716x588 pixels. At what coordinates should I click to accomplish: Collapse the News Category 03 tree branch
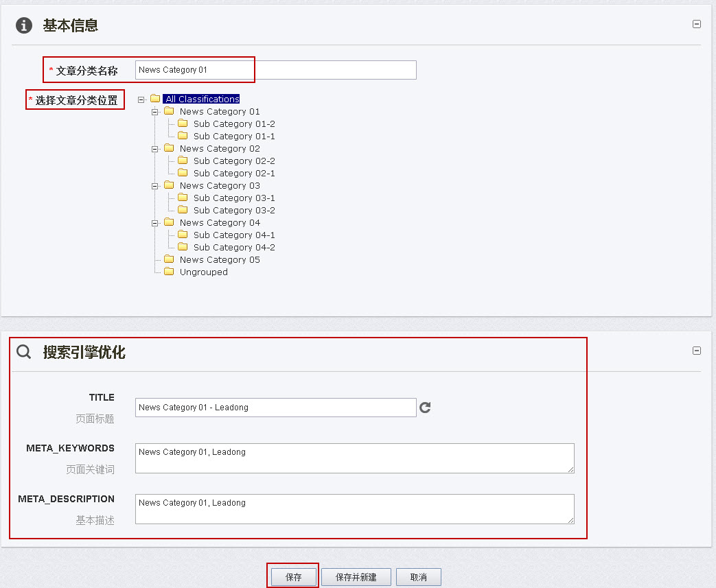point(155,185)
